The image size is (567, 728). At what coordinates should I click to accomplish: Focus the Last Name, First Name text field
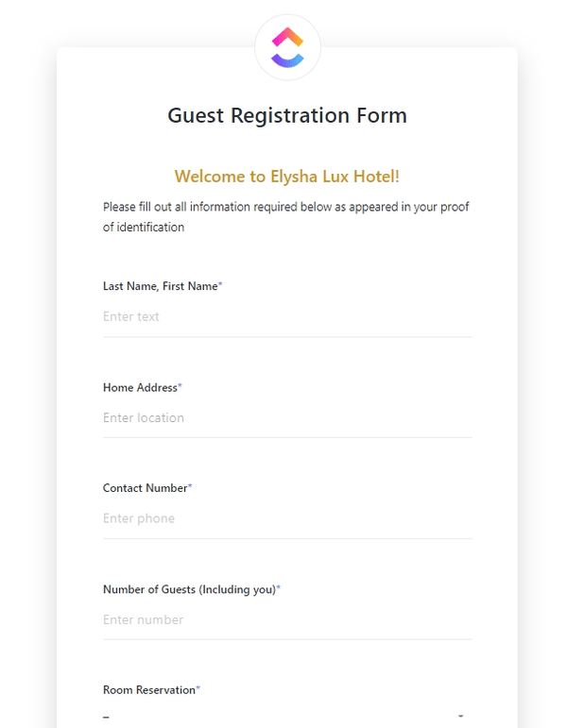point(287,317)
